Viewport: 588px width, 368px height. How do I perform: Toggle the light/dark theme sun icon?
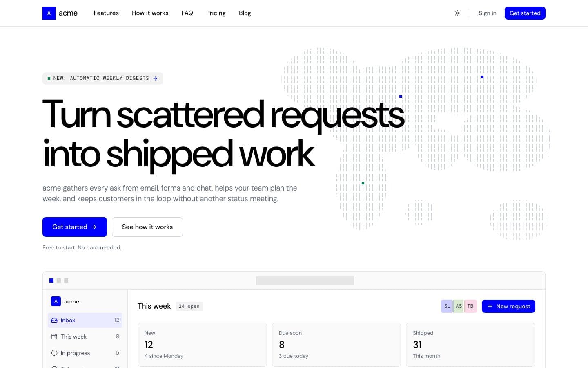click(457, 13)
